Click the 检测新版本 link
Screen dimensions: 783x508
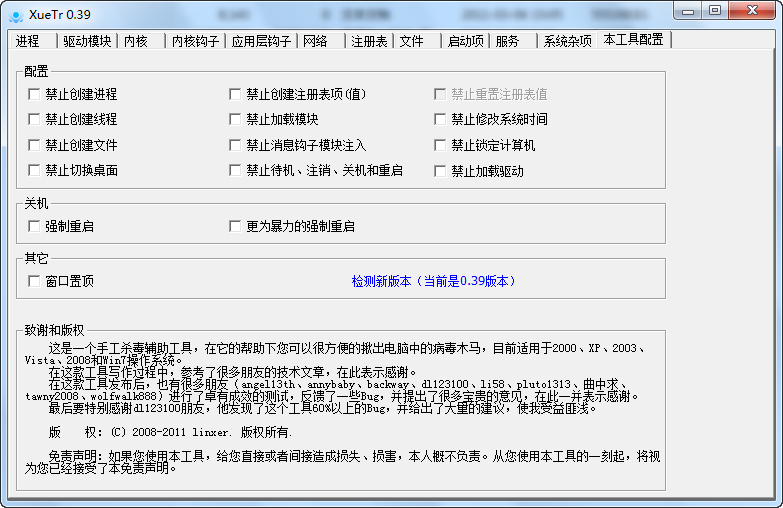pos(433,281)
